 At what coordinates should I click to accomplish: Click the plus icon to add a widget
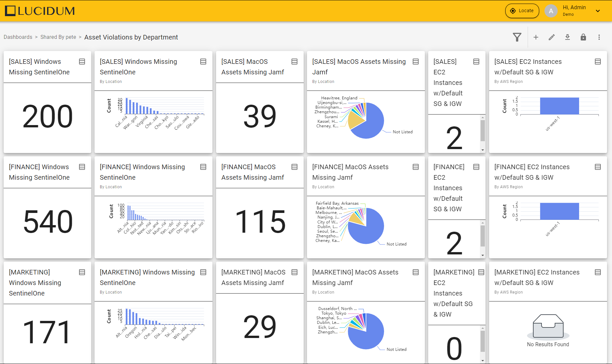coord(536,37)
